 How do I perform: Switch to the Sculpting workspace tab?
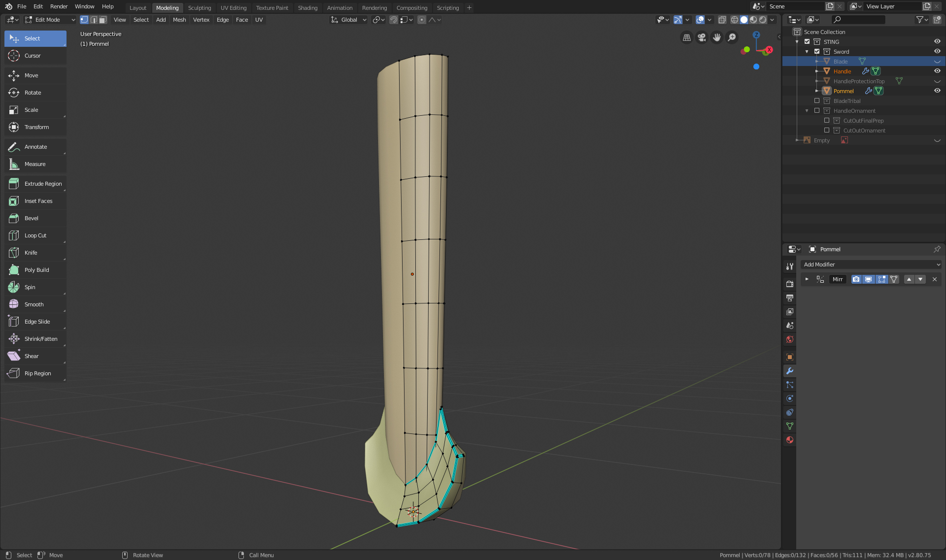tap(199, 8)
